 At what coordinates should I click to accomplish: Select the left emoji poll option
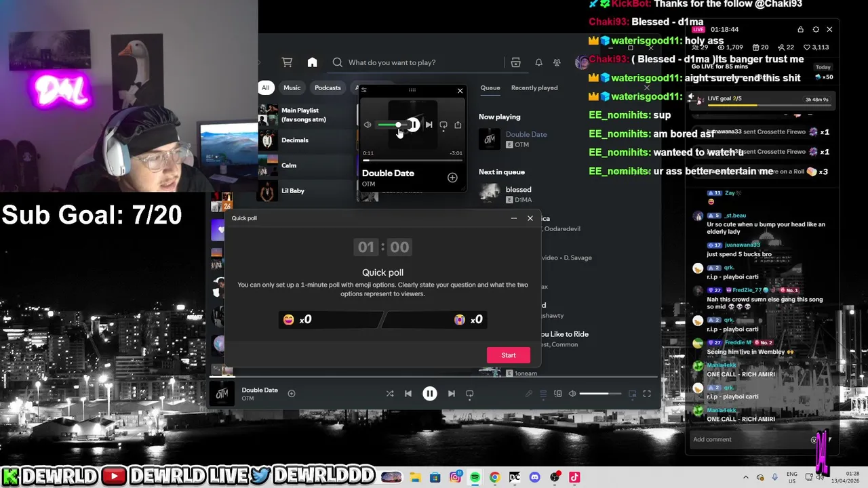[330, 319]
